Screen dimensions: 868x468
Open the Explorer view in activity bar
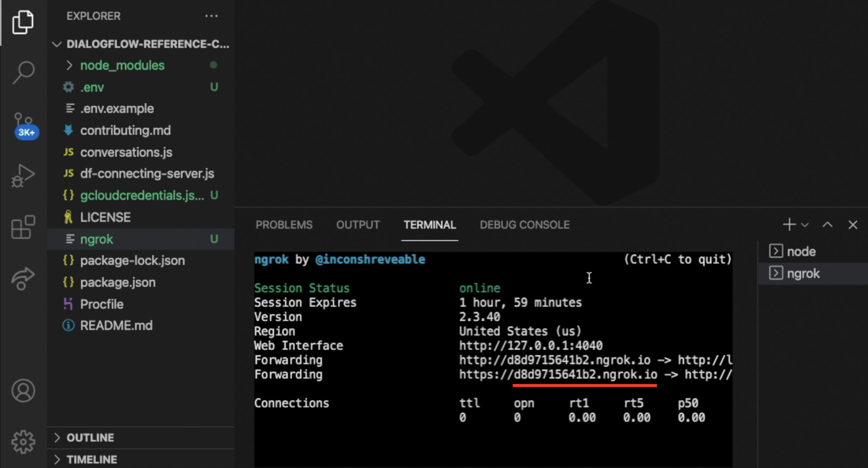(x=23, y=22)
